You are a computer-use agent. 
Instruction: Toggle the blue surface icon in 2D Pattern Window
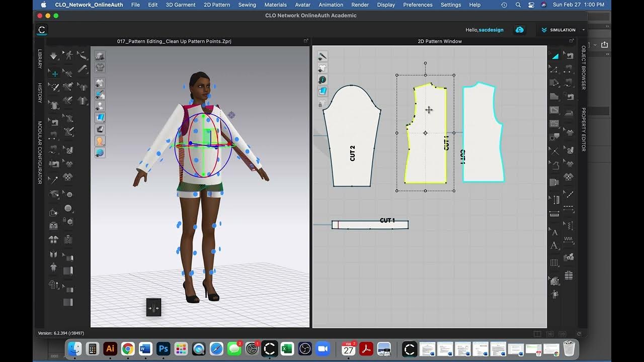tap(323, 91)
